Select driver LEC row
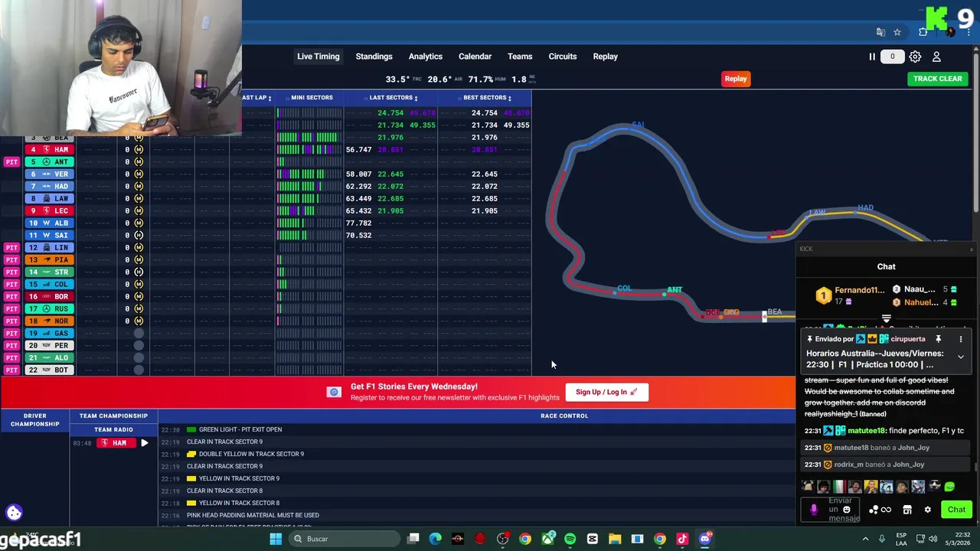Viewport: 980px width, 551px height. click(50, 210)
